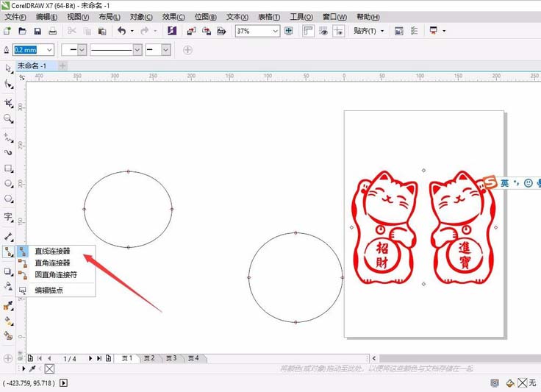The height and width of the screenshot is (392, 541).
Task: Click the full screen preview icon
Action: tap(288, 31)
